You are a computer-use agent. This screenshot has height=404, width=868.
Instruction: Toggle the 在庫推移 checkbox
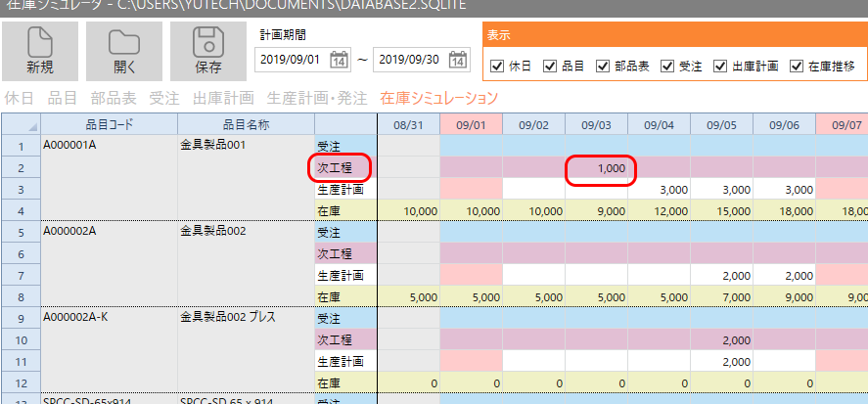pos(797,67)
